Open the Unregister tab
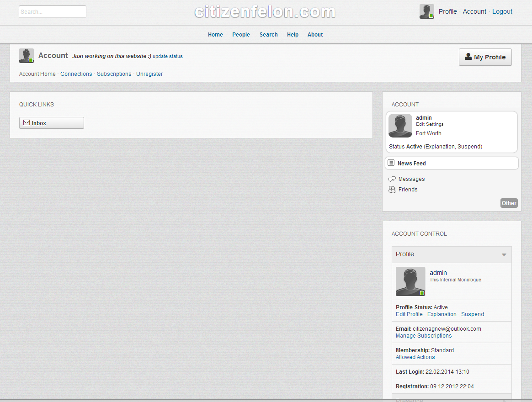 point(149,74)
